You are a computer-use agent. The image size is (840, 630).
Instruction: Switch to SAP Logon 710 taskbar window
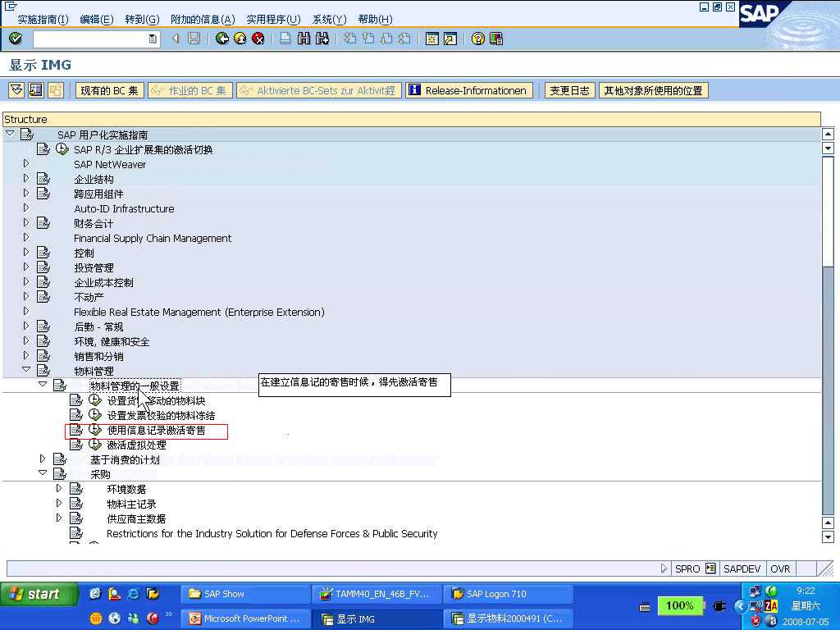pyautogui.click(x=508, y=594)
